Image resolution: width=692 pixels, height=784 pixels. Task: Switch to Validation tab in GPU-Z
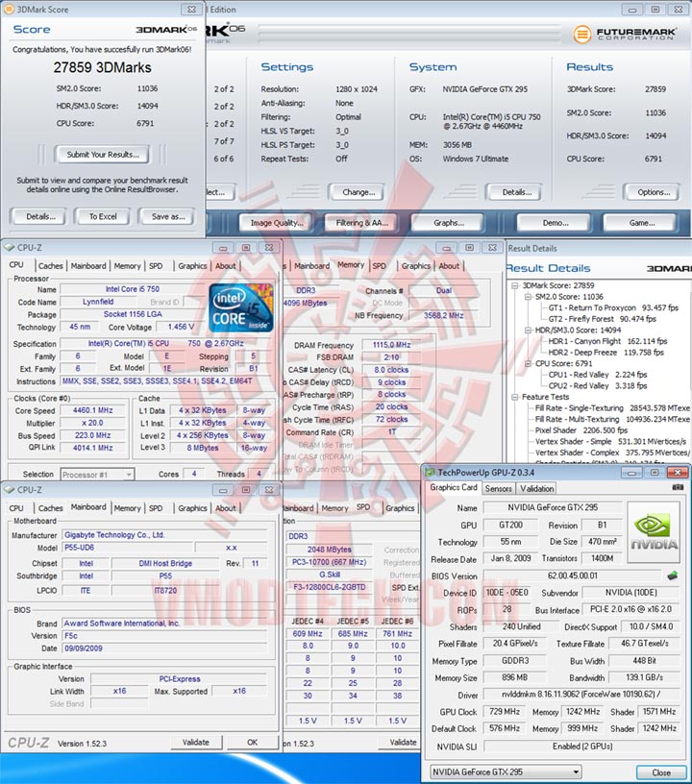[536, 488]
